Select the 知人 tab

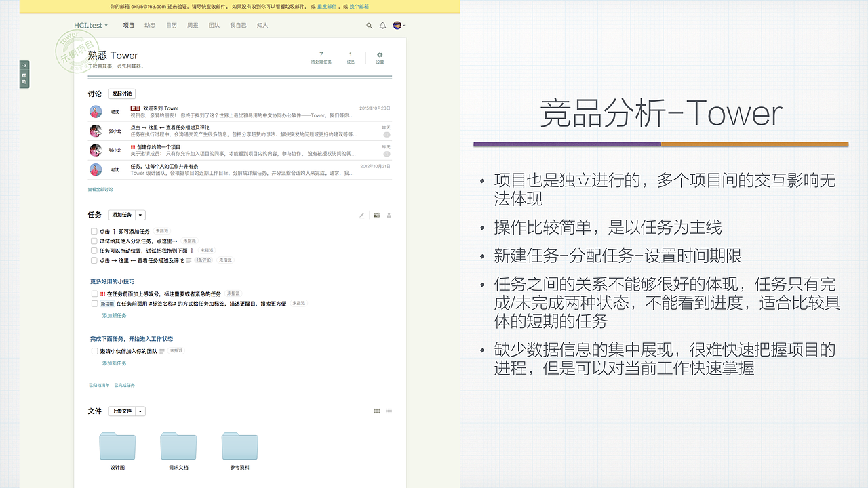pyautogui.click(x=262, y=25)
